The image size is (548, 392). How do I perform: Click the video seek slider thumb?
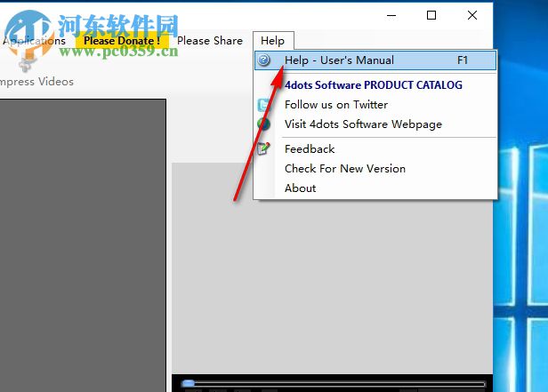(x=189, y=384)
